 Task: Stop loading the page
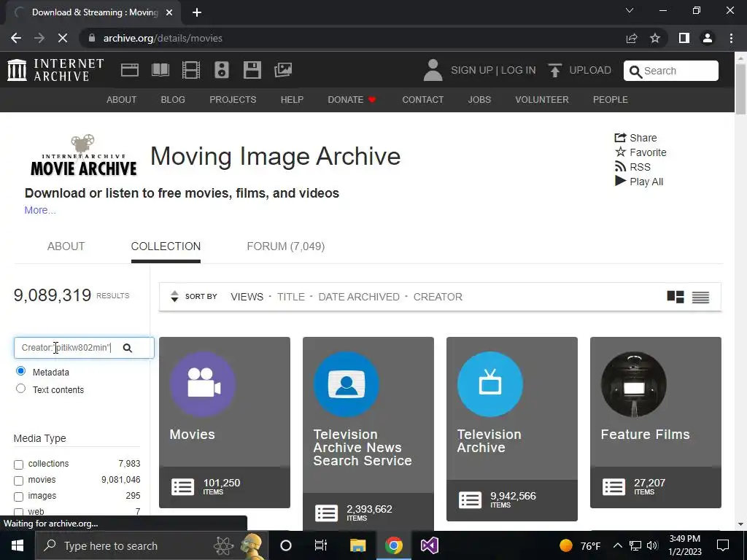[63, 38]
